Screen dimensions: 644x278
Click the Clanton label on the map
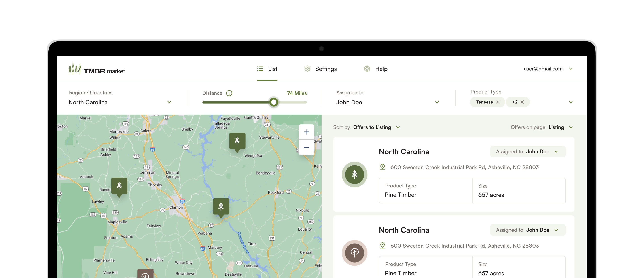(x=176, y=207)
